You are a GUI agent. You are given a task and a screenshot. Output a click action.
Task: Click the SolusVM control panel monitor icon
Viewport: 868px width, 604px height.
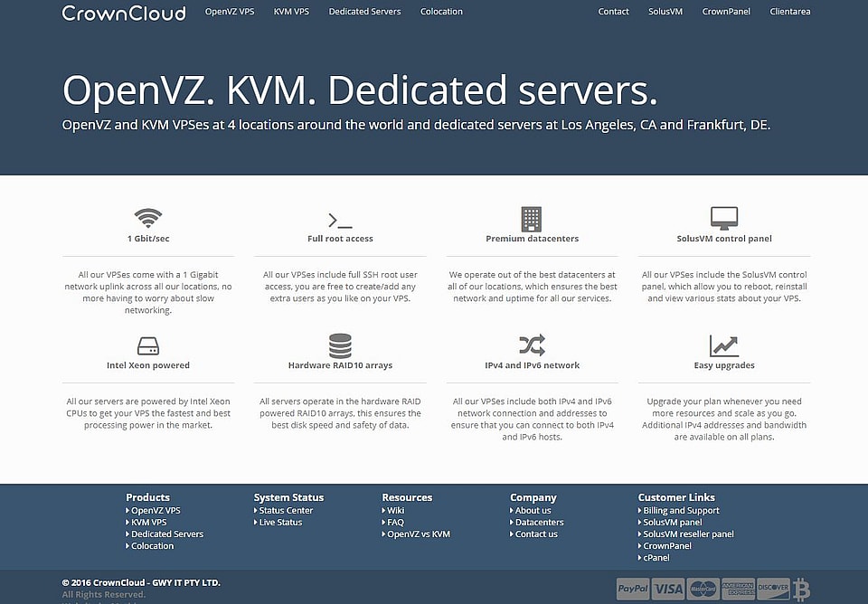[x=724, y=218]
